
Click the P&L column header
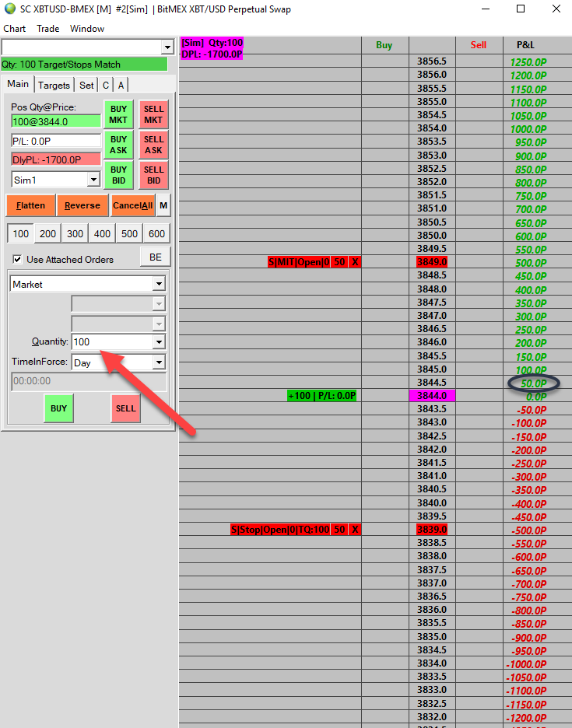click(525, 45)
